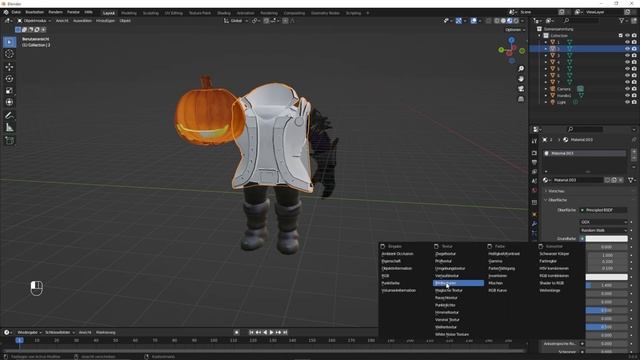
Task: Click the viewport pan hand icon
Action: tap(521, 78)
